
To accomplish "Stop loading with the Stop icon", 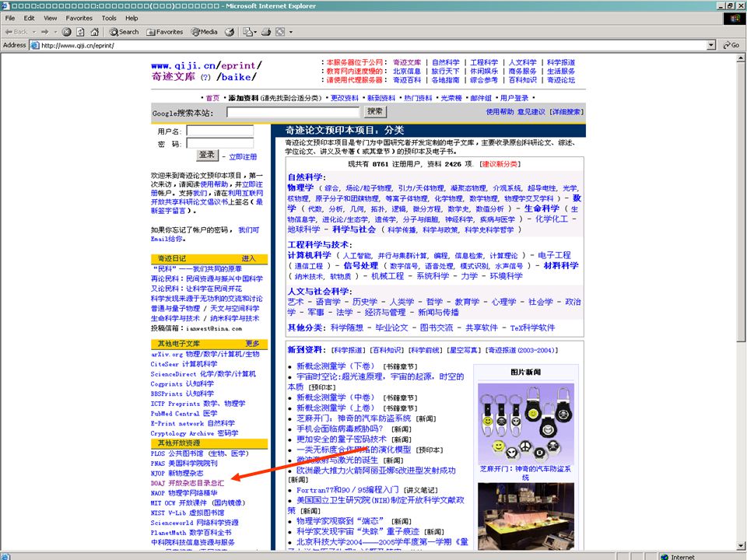I will pyautogui.click(x=67, y=32).
